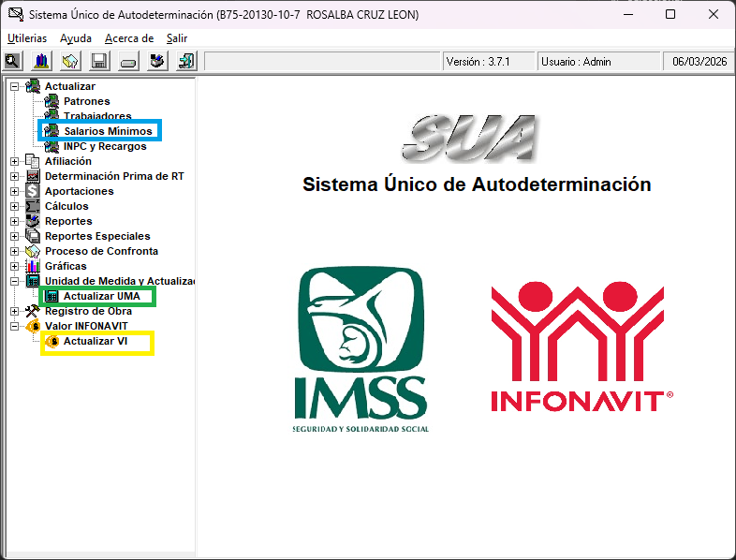Click the Aportaciones dollar sign icon
Viewport: 736px width, 560px height.
(x=33, y=191)
